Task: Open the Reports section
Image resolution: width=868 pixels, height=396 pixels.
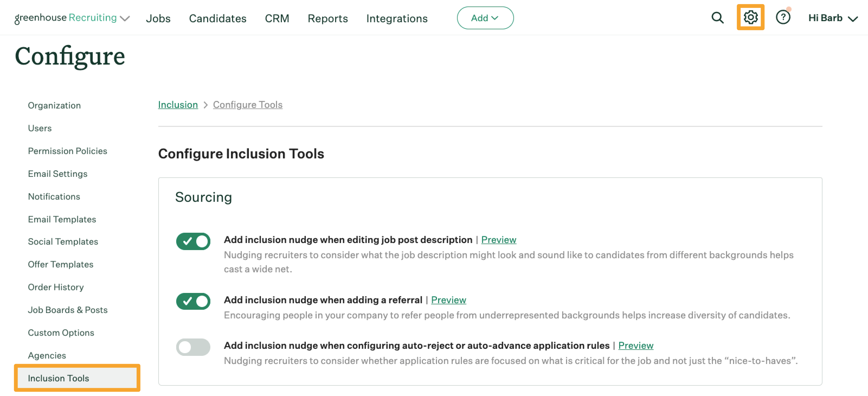Action: [x=327, y=18]
